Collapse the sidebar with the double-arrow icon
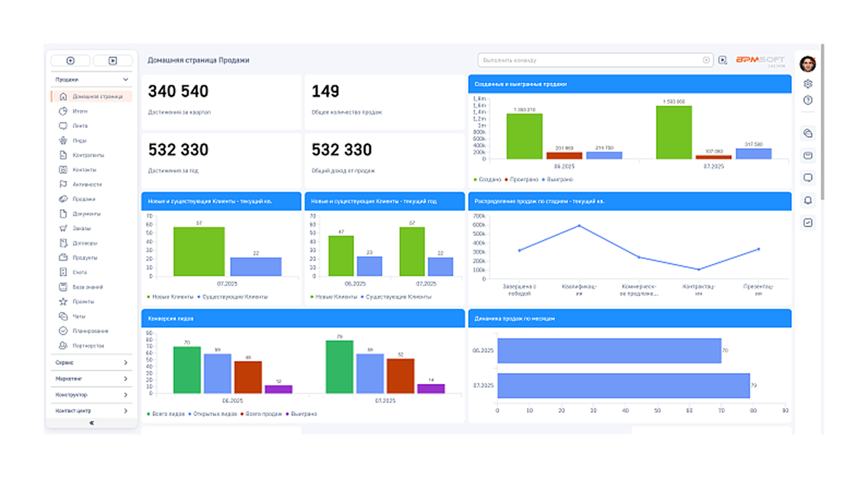The width and height of the screenshot is (868, 478). [92, 423]
